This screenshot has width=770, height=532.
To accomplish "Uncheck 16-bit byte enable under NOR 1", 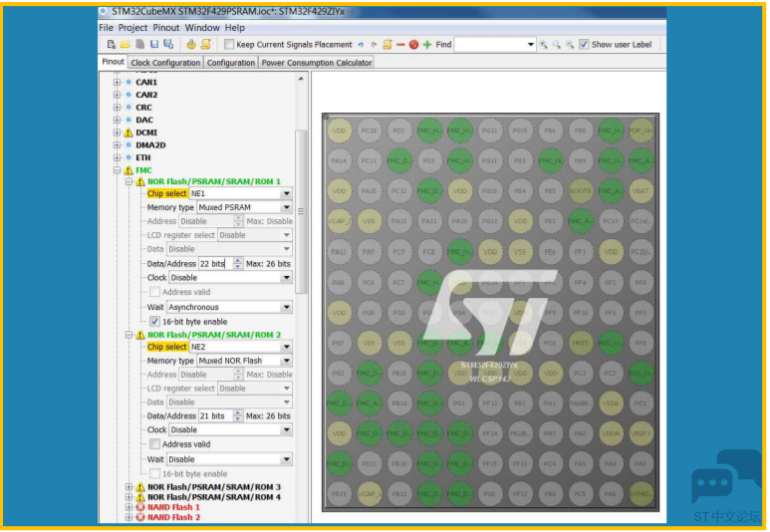I will pyautogui.click(x=154, y=322).
